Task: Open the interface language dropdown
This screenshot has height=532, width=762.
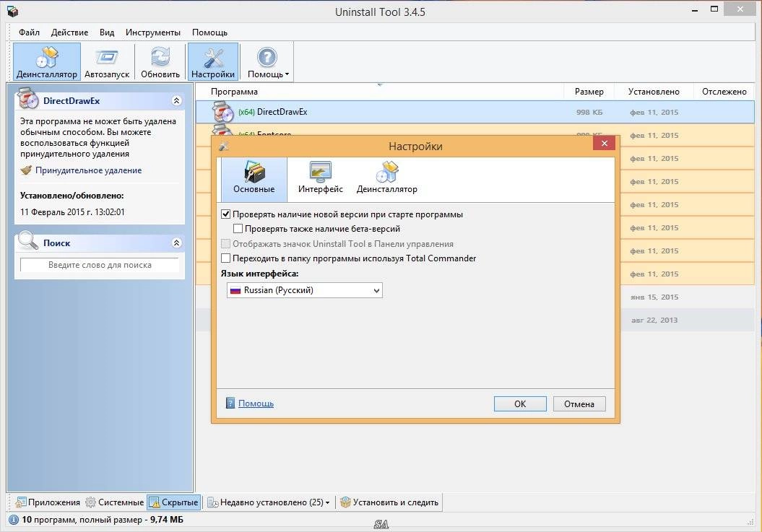Action: (x=305, y=290)
